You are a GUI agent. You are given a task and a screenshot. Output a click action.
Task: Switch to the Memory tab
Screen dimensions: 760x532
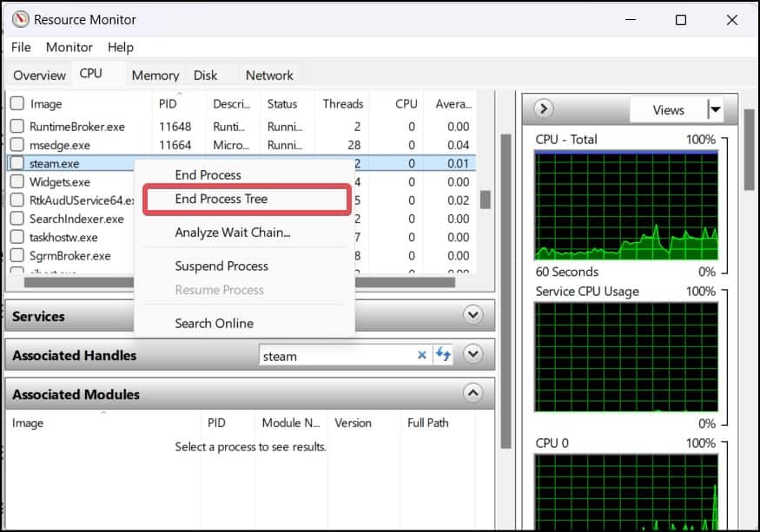155,76
